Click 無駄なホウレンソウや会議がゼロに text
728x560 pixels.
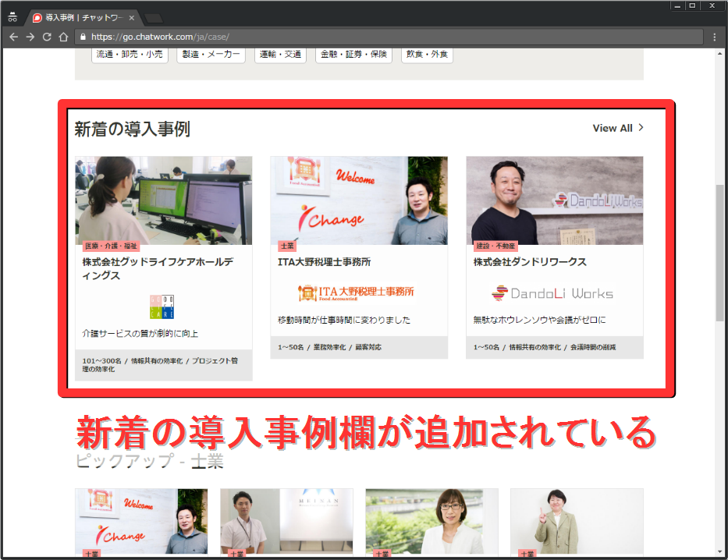click(539, 320)
